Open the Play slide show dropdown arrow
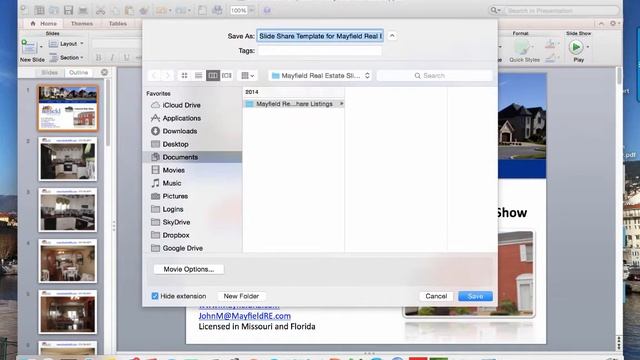 click(x=588, y=47)
